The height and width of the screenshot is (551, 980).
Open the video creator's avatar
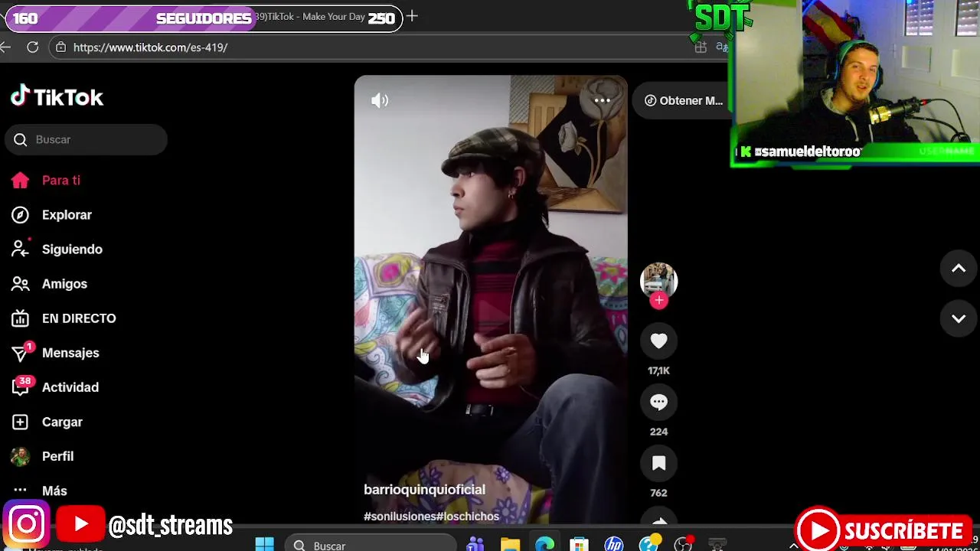pyautogui.click(x=658, y=281)
